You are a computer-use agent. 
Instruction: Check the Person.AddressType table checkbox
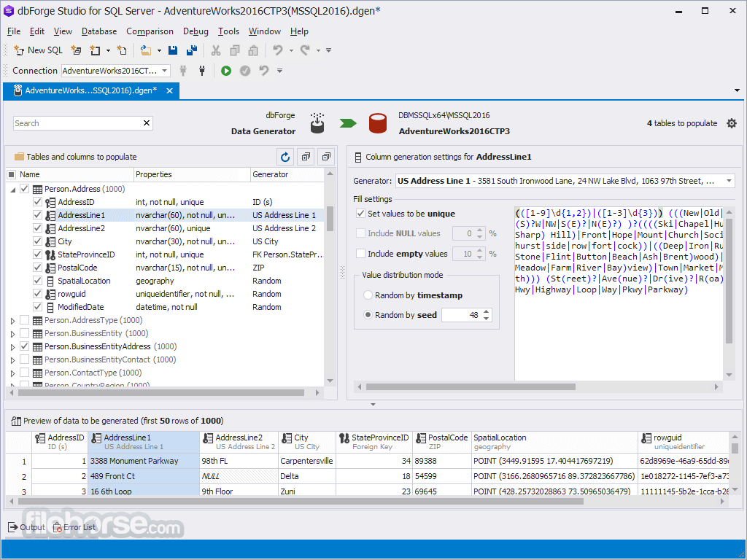(x=25, y=320)
